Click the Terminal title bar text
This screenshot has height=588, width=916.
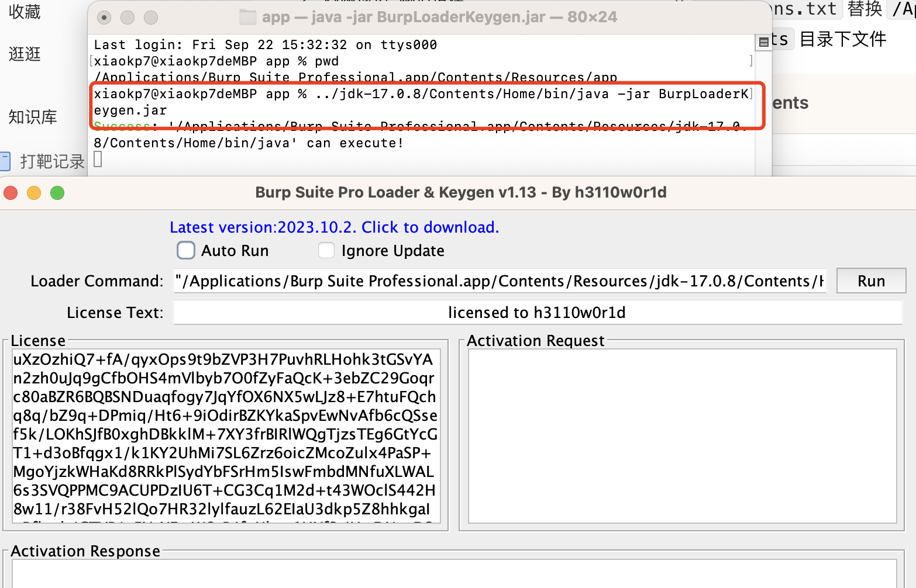coord(439,17)
